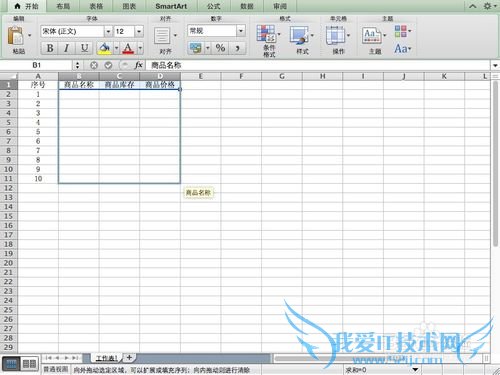Open the Layout ribbon tab

point(63,6)
